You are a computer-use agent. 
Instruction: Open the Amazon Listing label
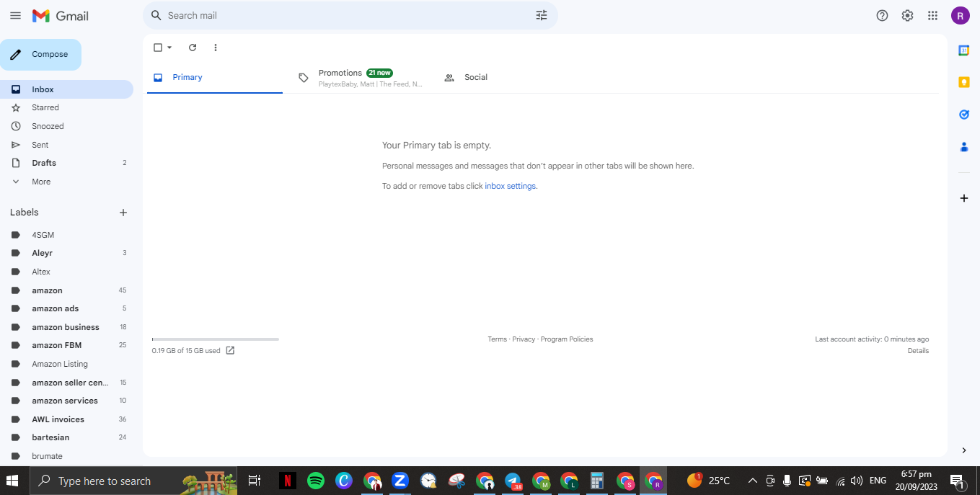tap(66, 364)
